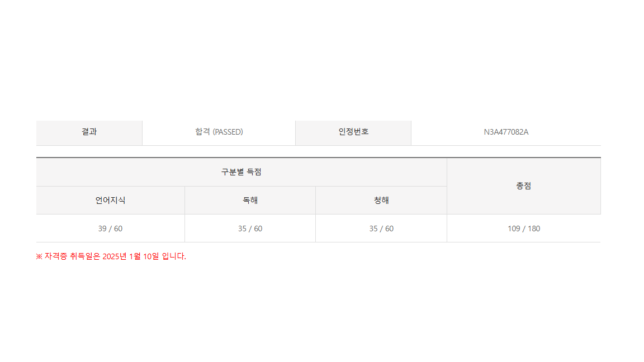Select the certificate number N3A477082A
Screen dimensions: 644x362
click(506, 132)
